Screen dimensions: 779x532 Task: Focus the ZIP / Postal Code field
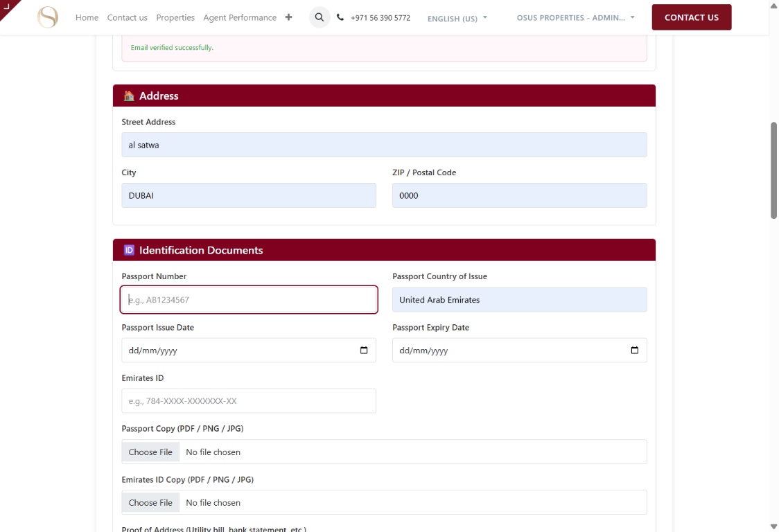520,196
